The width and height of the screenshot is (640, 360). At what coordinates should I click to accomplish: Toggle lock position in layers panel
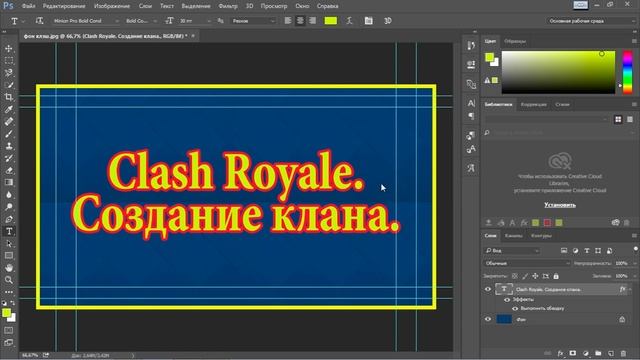(x=535, y=276)
